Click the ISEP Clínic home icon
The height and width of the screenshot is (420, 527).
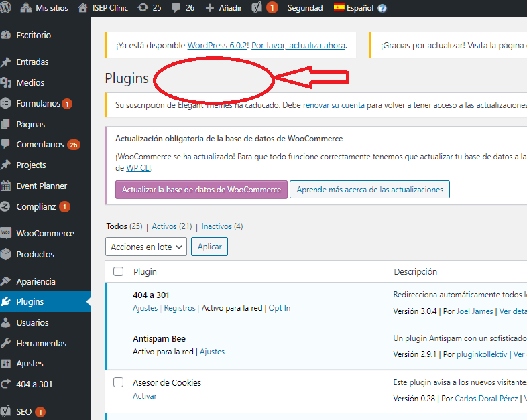(x=82, y=8)
